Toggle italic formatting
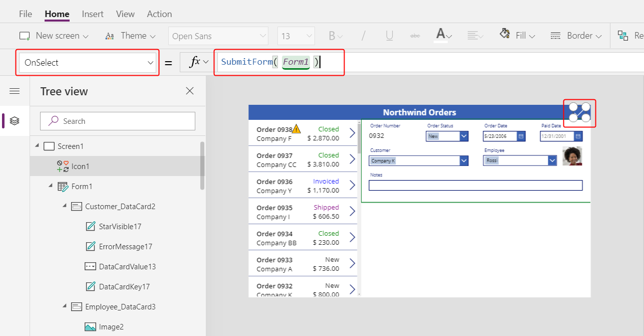644x336 pixels. coord(364,36)
